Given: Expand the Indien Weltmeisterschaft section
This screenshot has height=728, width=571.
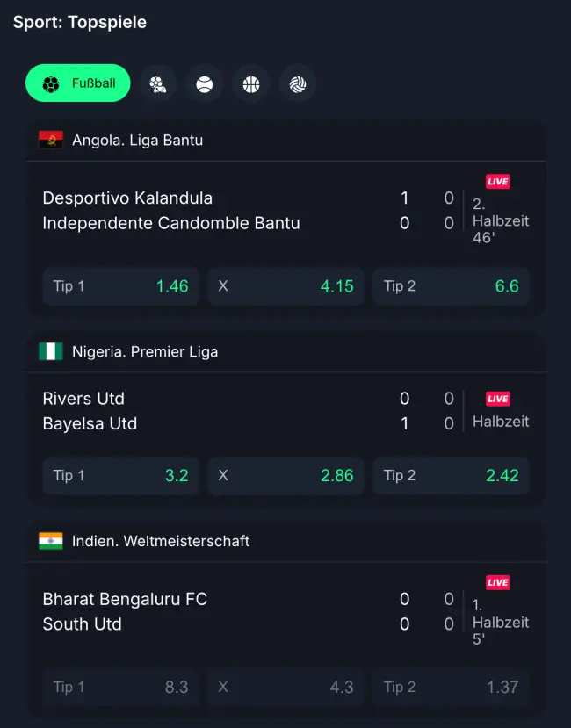Looking at the screenshot, I should pos(285,541).
